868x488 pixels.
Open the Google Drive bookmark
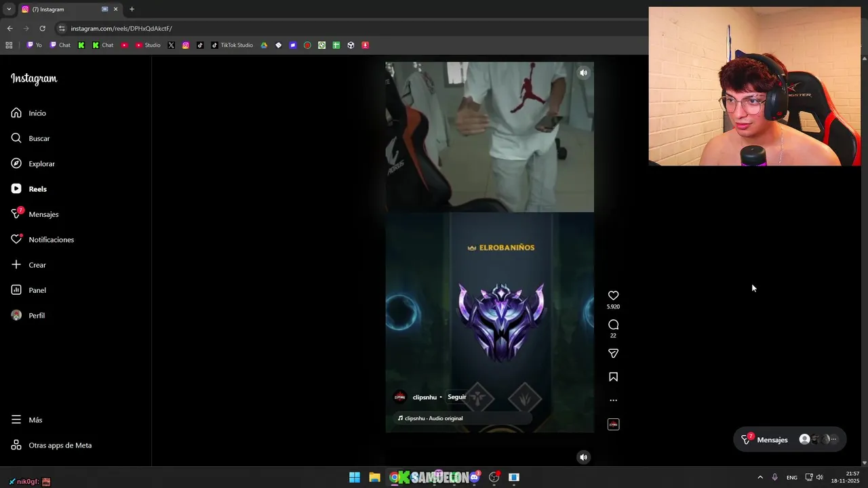[264, 45]
